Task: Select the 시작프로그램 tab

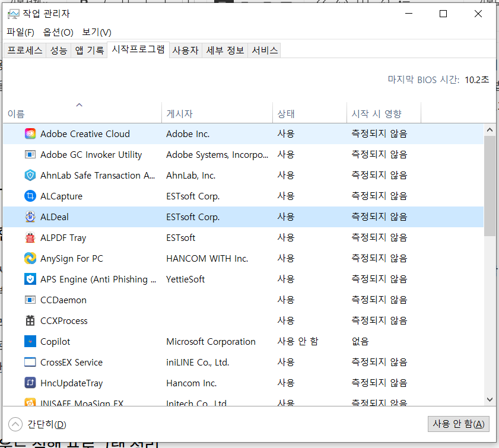Action: pos(138,49)
